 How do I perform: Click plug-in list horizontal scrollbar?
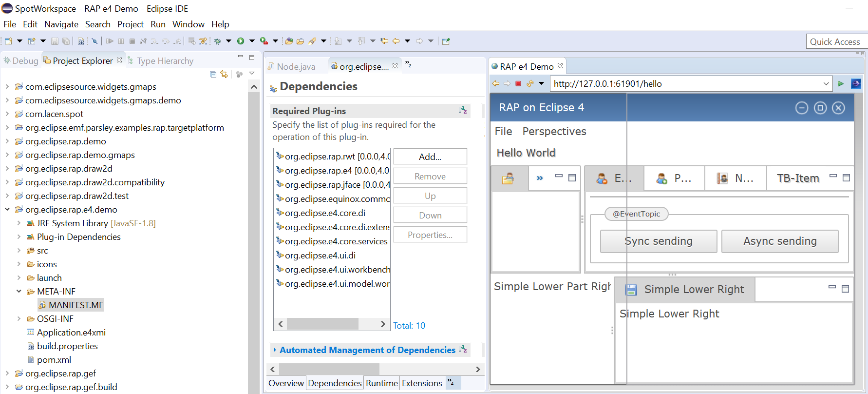click(322, 324)
